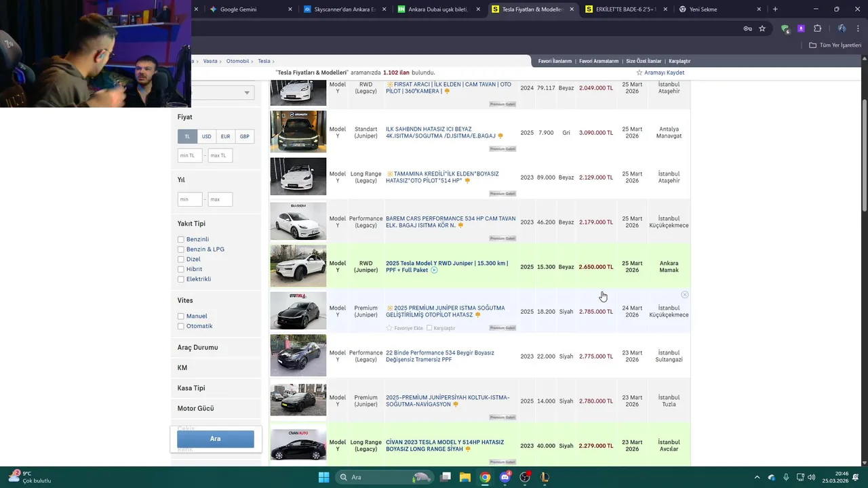
Task: Focus the min TL price field
Action: click(x=190, y=155)
